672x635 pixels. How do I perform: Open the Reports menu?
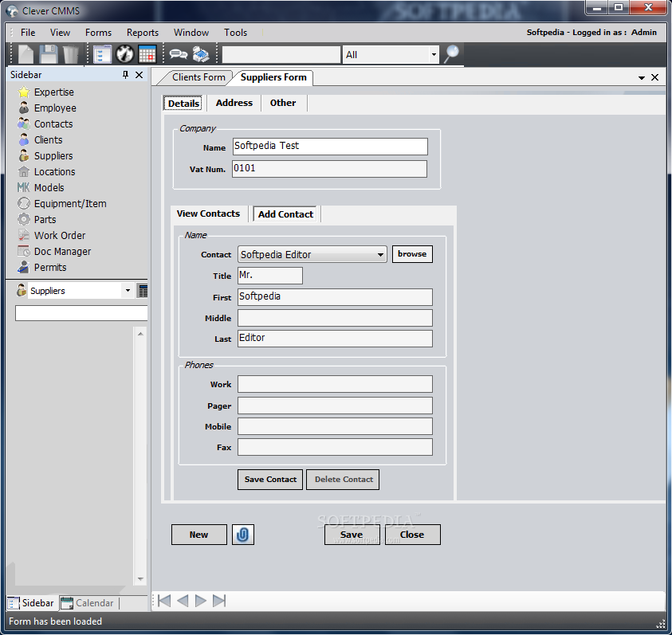[142, 33]
